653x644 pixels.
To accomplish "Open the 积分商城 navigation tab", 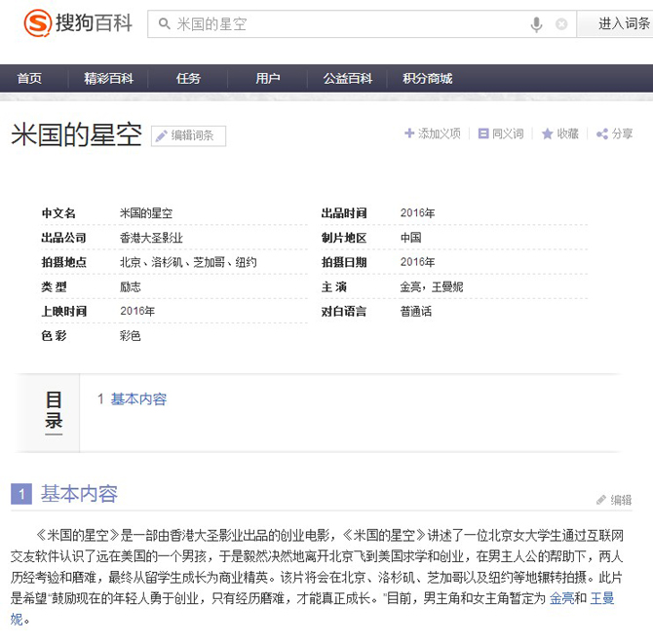I will 427,79.
